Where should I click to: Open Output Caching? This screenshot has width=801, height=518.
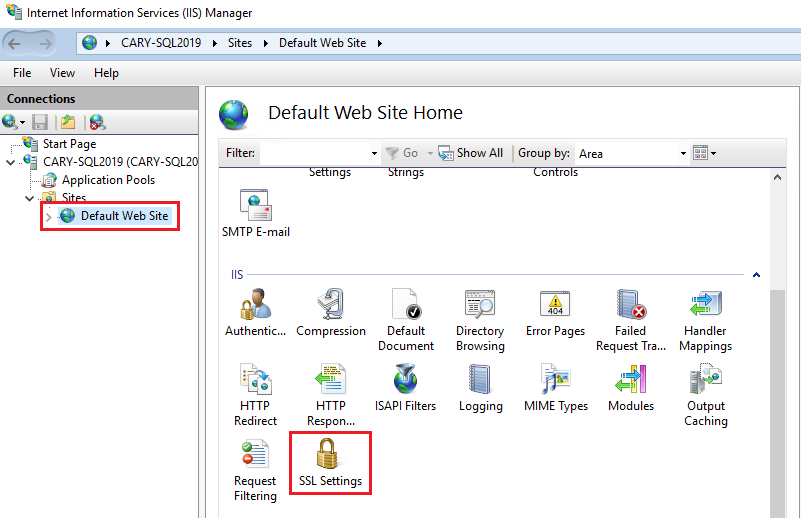click(x=705, y=394)
